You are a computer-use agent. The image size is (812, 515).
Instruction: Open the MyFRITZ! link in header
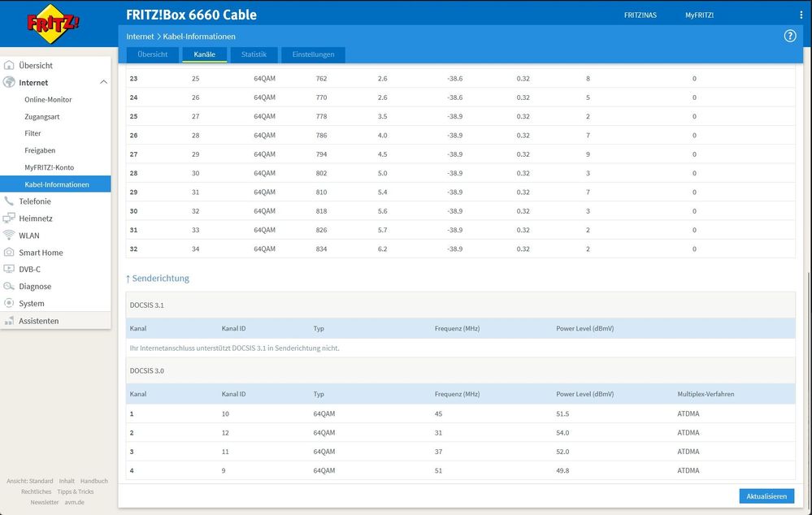[699, 15]
